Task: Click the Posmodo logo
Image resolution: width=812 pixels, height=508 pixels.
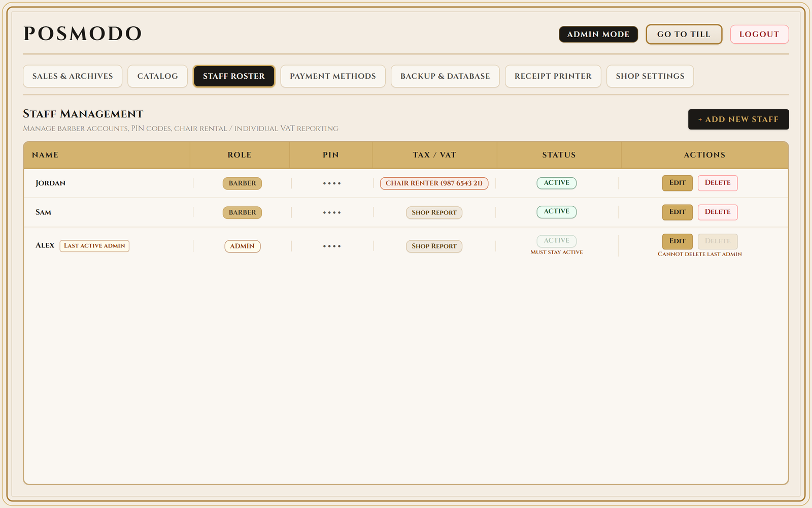Action: pos(83,34)
